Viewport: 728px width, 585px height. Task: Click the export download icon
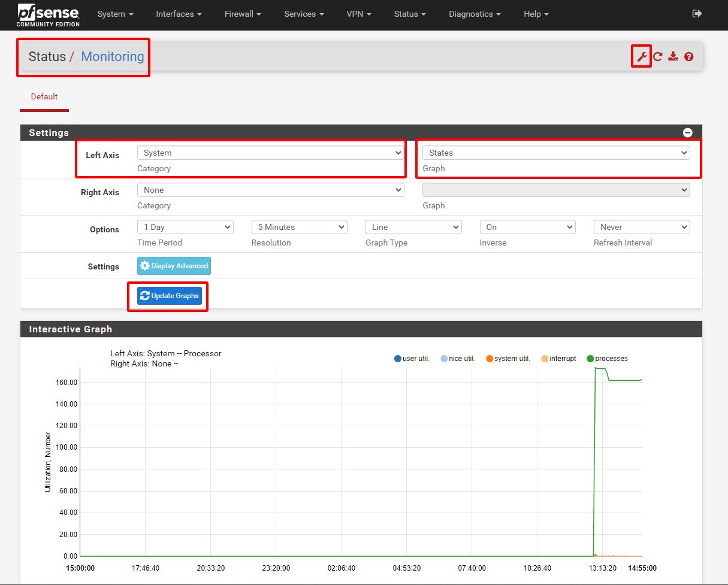(673, 57)
